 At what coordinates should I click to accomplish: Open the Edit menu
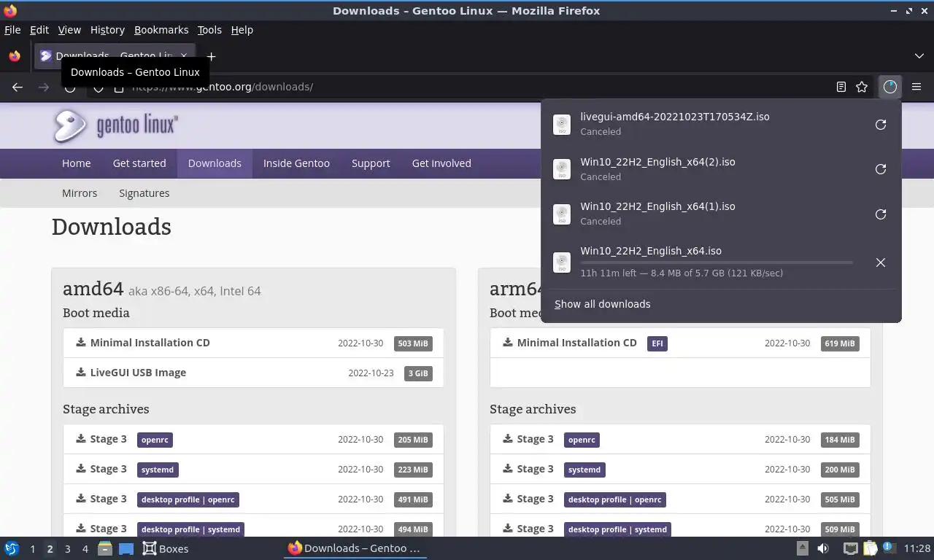point(39,30)
